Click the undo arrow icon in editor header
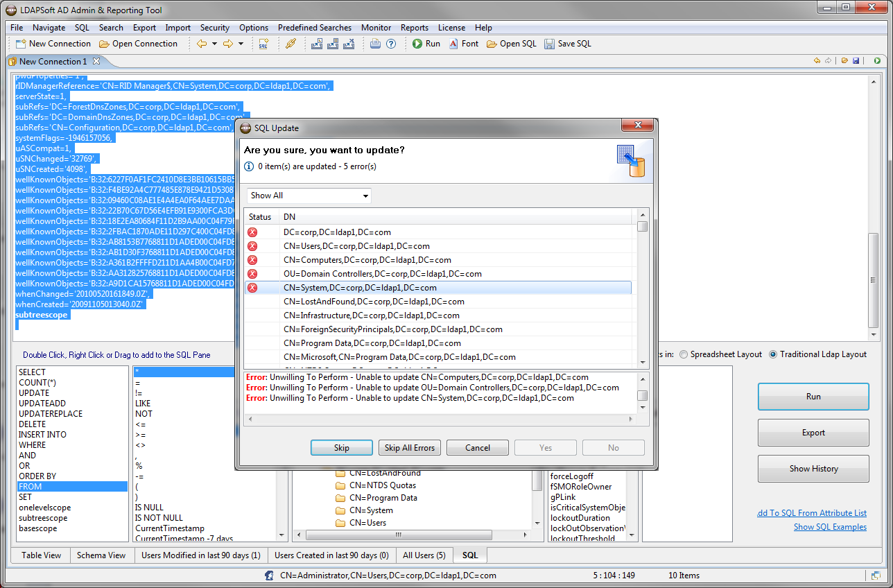Viewport: 893px width, 588px height. (x=817, y=61)
